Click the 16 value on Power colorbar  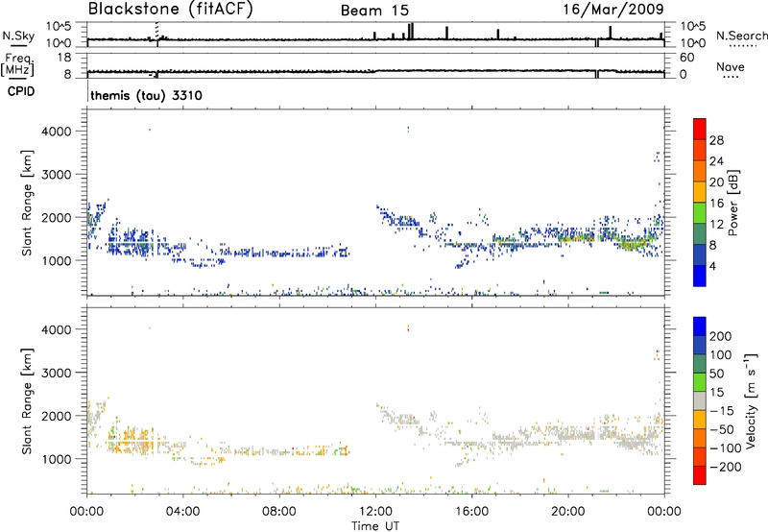click(716, 204)
